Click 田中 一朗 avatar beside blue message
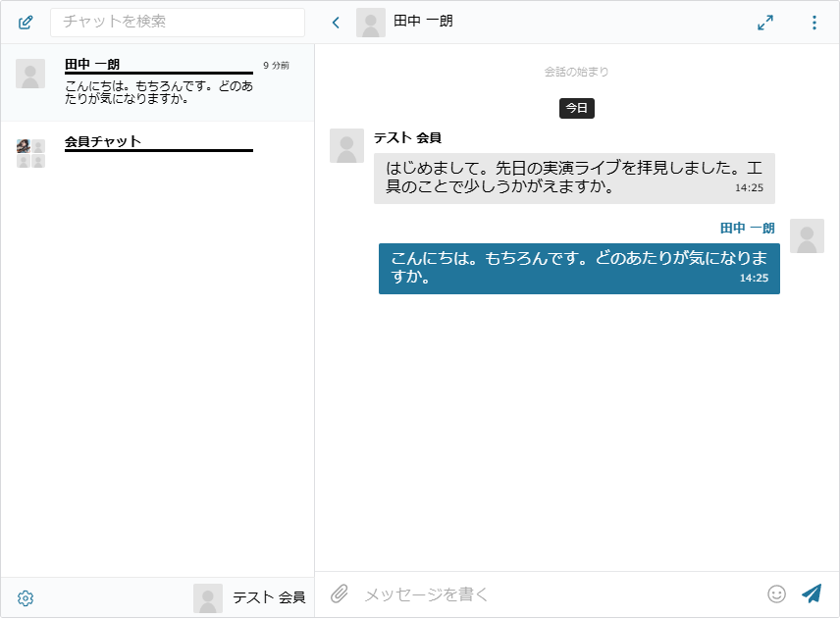Screen dimensions: 840x619 click(x=807, y=235)
